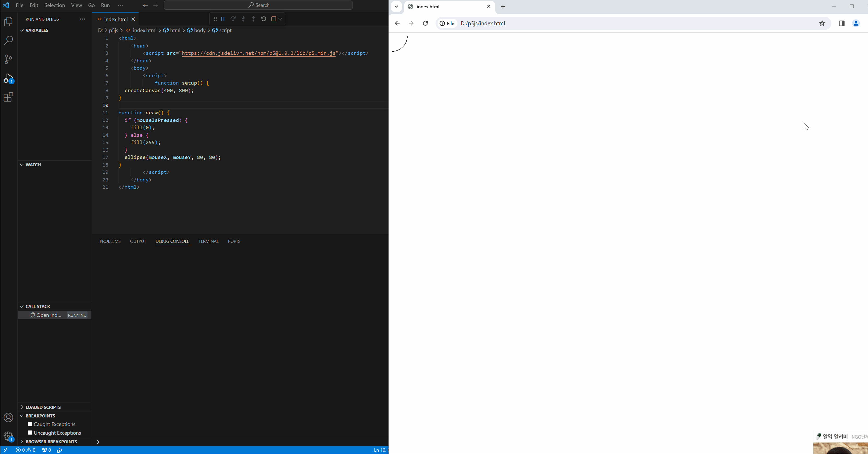Open Source Control view icon
The height and width of the screenshot is (454, 868).
click(x=8, y=59)
